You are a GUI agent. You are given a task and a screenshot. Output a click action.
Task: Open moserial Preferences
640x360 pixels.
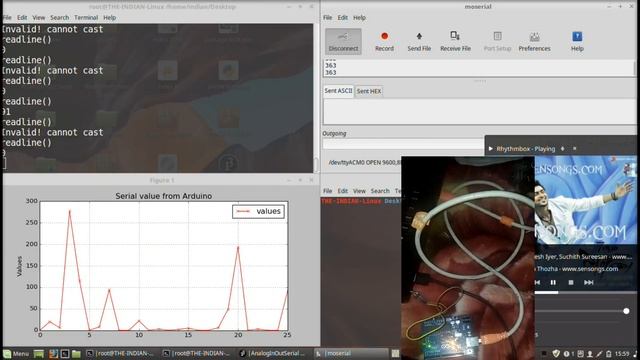pyautogui.click(x=534, y=41)
